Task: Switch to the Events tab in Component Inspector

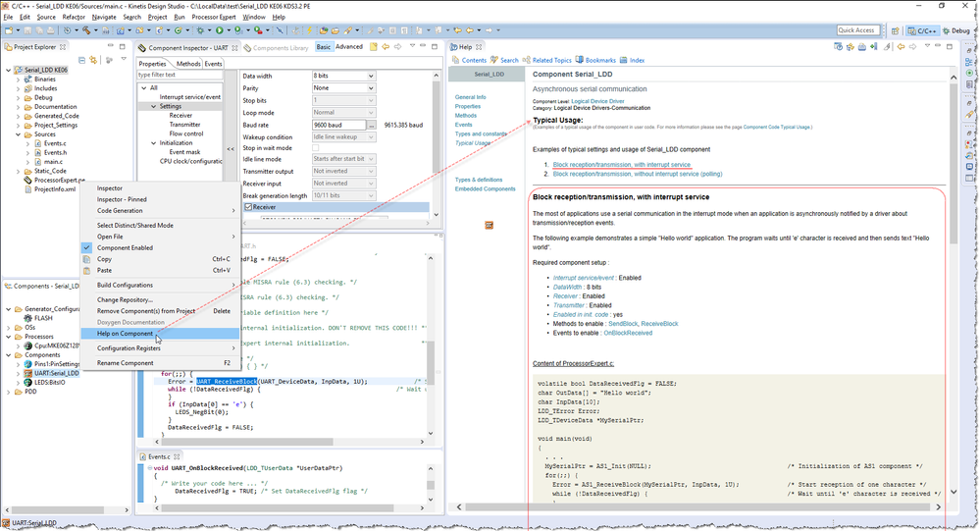Action: (x=213, y=64)
